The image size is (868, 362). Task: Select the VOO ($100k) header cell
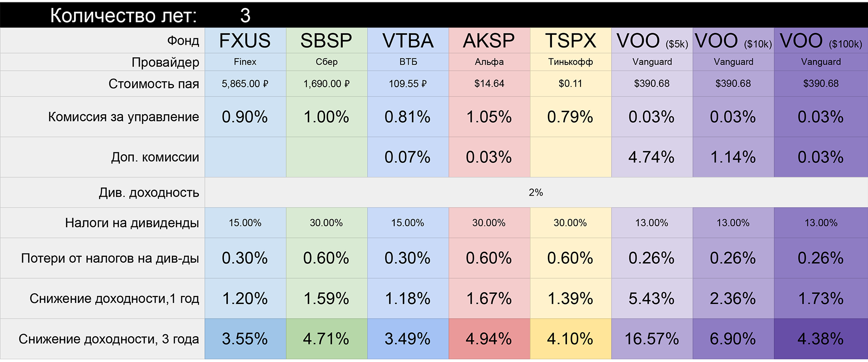point(821,41)
